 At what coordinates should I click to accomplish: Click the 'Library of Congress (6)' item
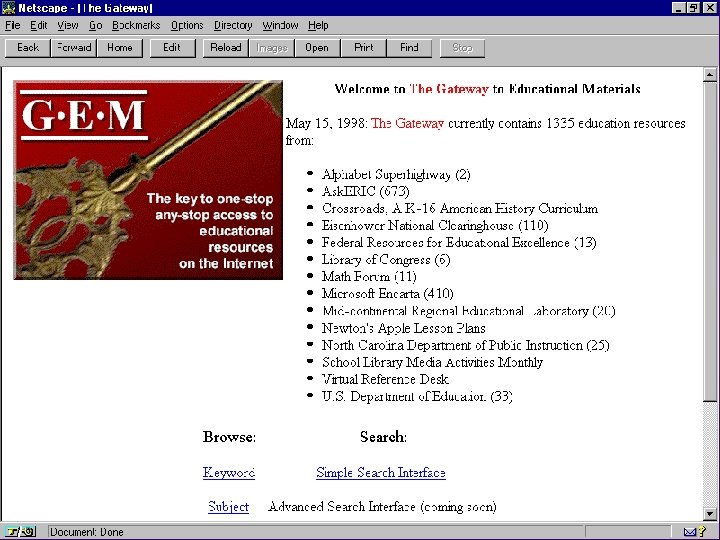click(386, 260)
